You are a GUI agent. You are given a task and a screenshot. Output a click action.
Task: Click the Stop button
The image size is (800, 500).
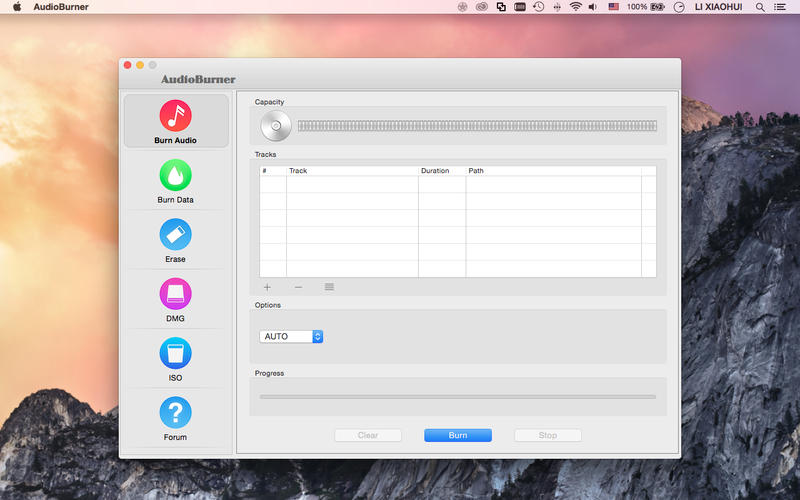pyautogui.click(x=548, y=436)
